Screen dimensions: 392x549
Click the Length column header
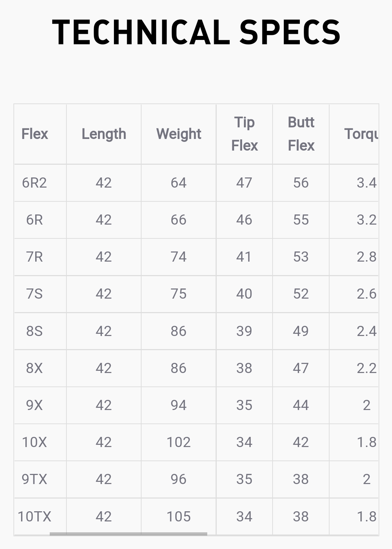104,134
